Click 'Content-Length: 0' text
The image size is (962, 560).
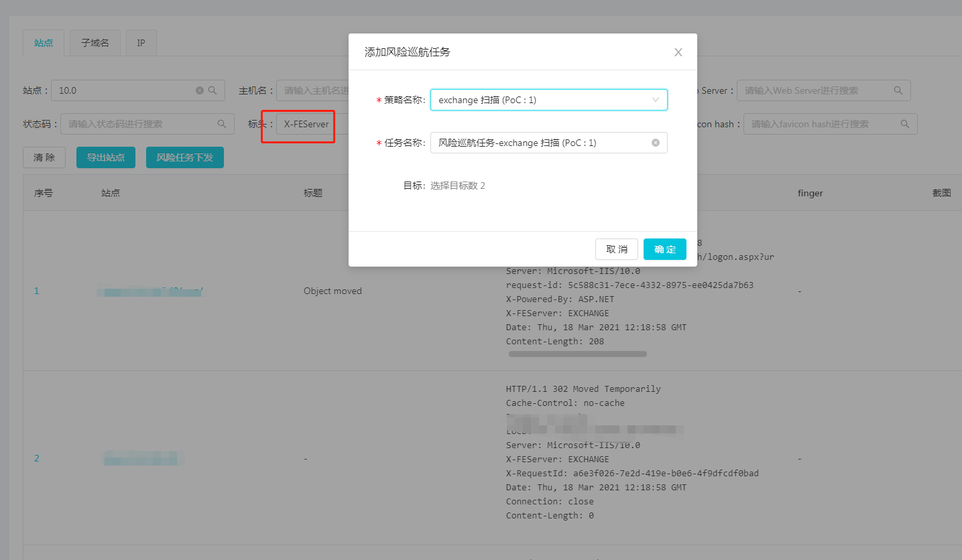(x=550, y=515)
